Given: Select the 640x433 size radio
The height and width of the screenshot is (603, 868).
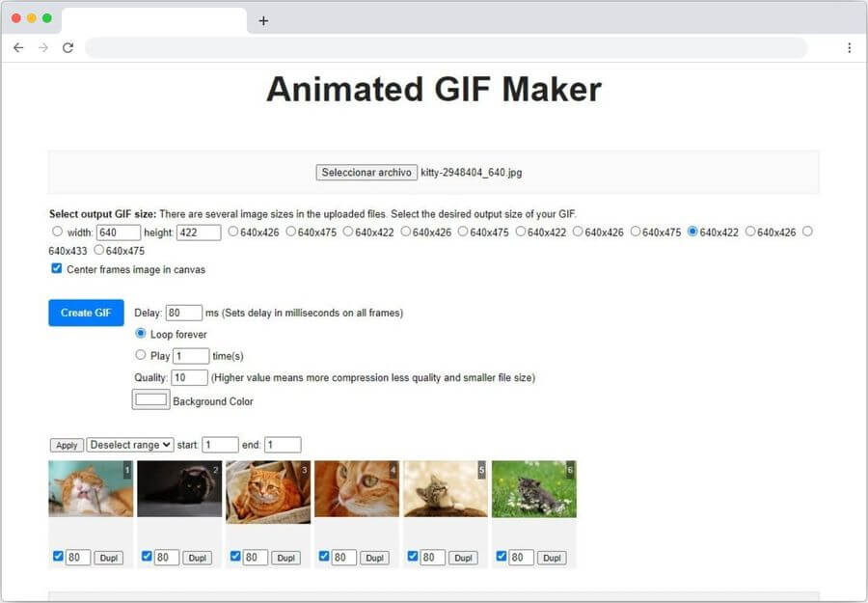Looking at the screenshot, I should tap(807, 232).
